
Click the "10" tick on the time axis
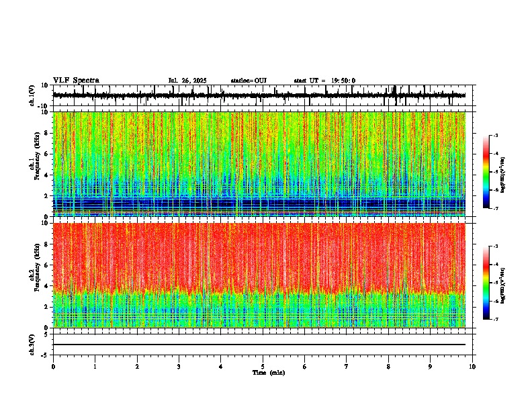472,367
